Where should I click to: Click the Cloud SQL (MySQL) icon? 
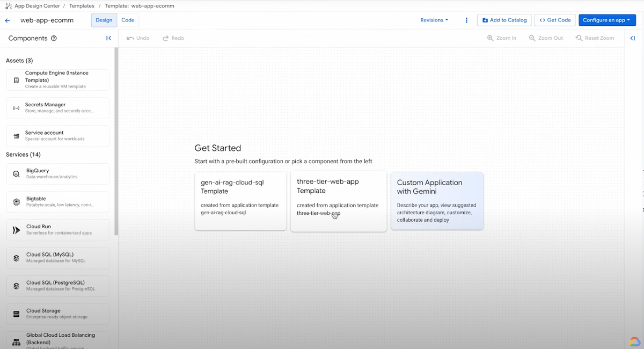pos(16,258)
